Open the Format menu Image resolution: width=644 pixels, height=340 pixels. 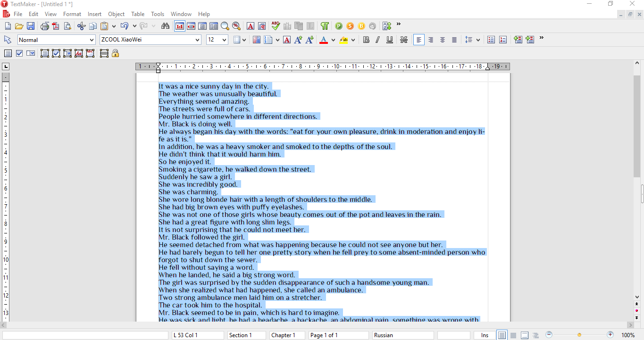coord(72,14)
